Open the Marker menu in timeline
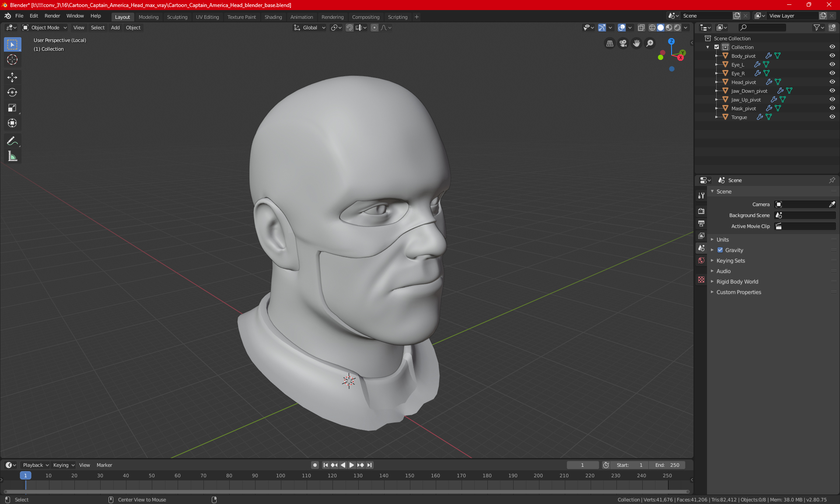This screenshot has height=504, width=840. pyautogui.click(x=104, y=465)
